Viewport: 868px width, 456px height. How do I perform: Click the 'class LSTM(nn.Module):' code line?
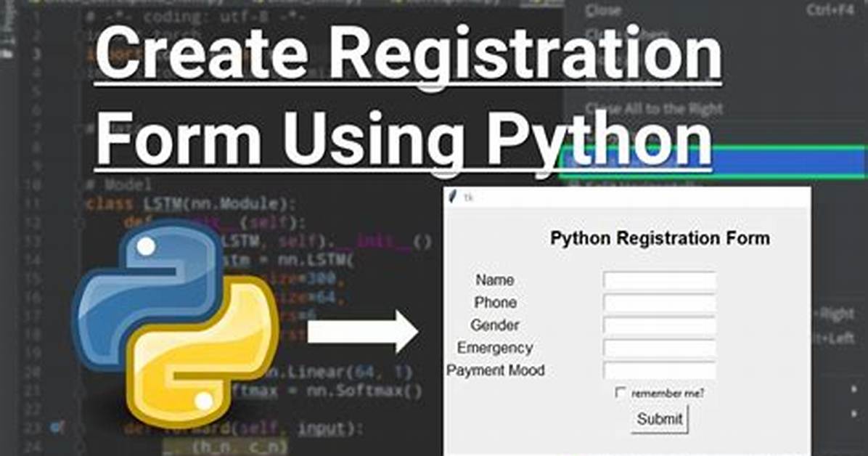click(191, 205)
